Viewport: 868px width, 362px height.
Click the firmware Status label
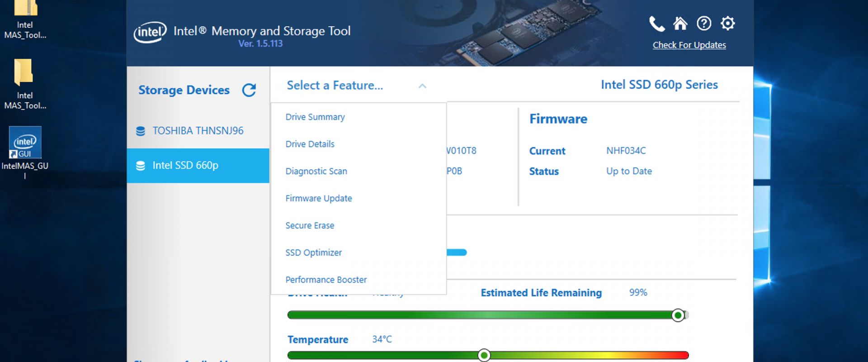pos(544,171)
